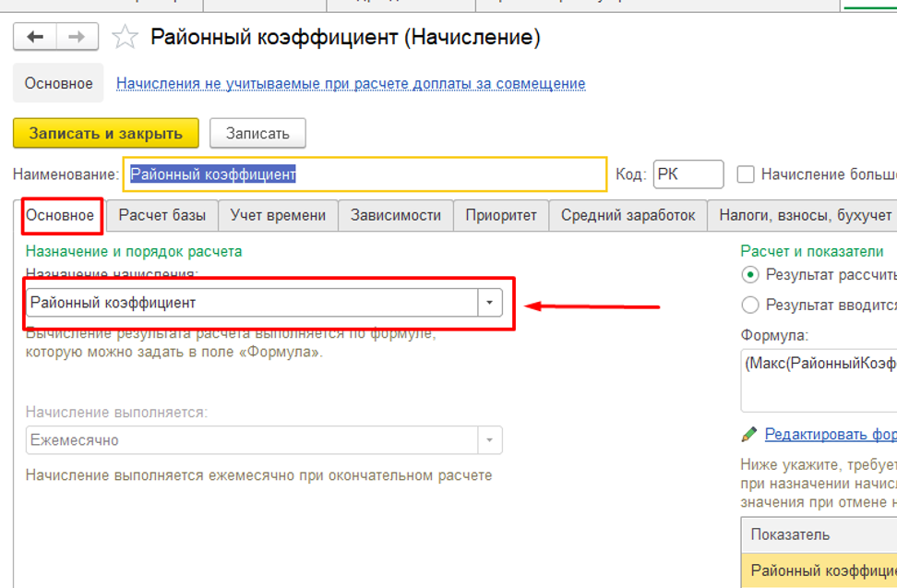Click the Начисление выполняется ежемесячно description text
Viewport: 897px width, 588px height.
[258, 475]
